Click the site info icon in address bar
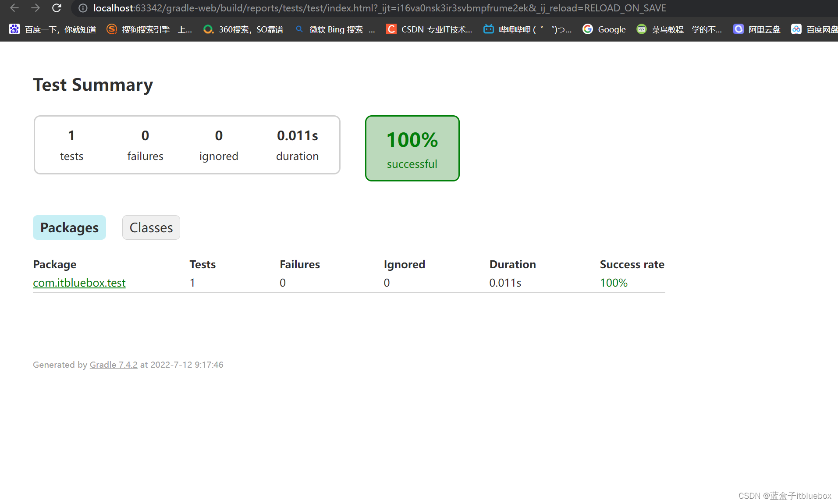The width and height of the screenshot is (838, 504). (83, 8)
